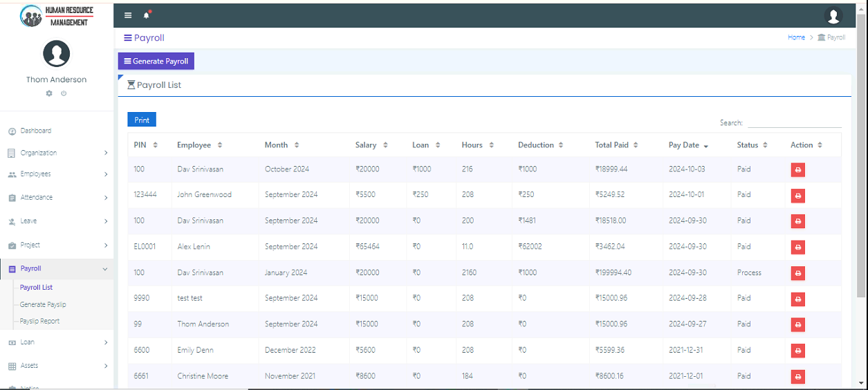This screenshot has height=390, width=868.
Task: Print payslip for Alex Lenin row
Action: [x=797, y=248]
